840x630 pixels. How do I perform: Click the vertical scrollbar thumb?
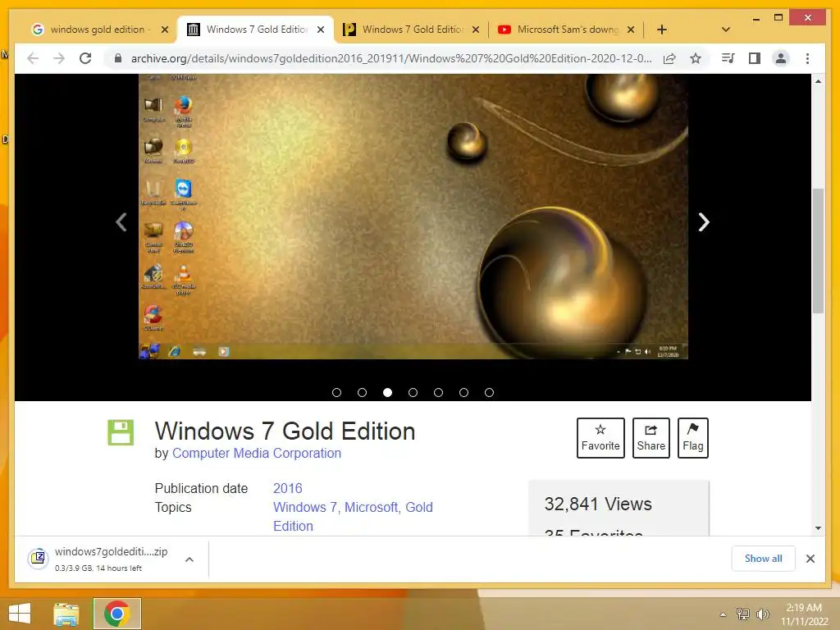[818, 251]
